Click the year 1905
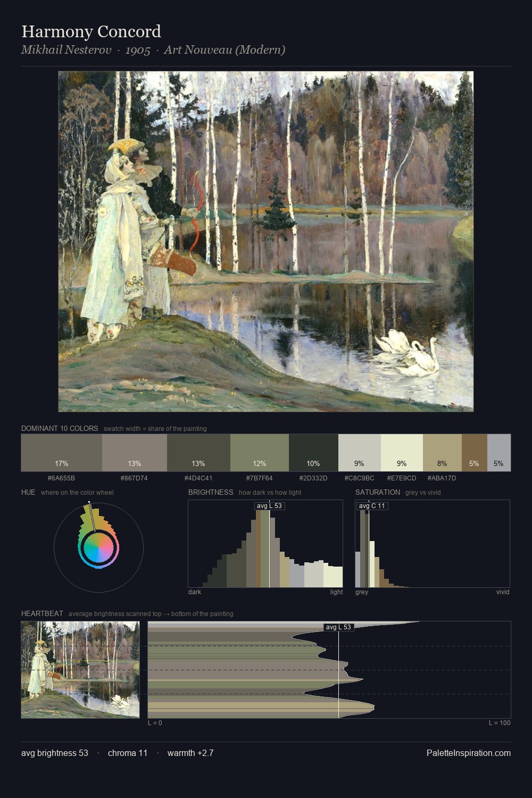532x798 pixels. point(138,50)
